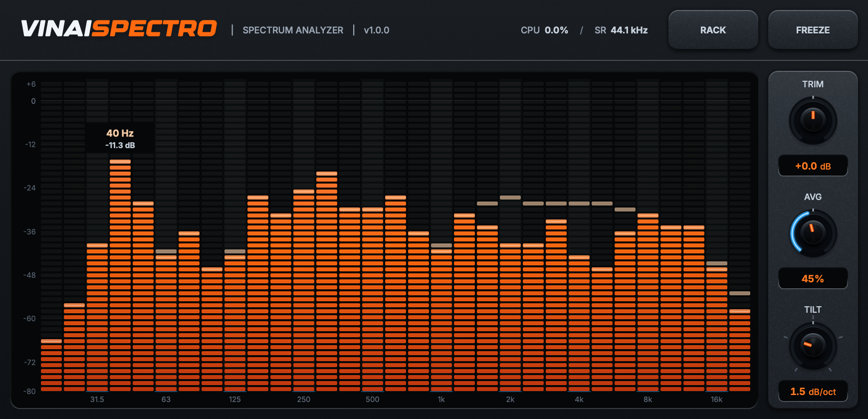Click the SPECTRUM ANALYZER subtitle
Screen dimensions: 868x419
[x=293, y=30]
